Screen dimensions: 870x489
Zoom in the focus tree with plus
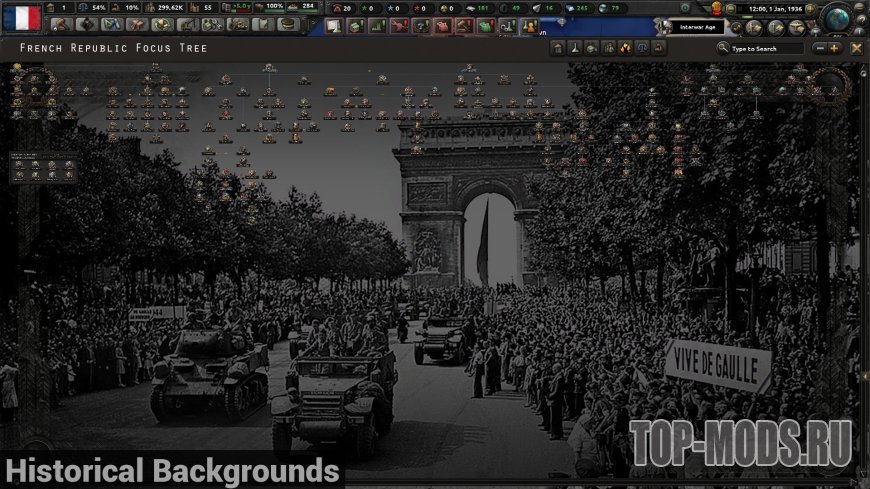click(834, 48)
